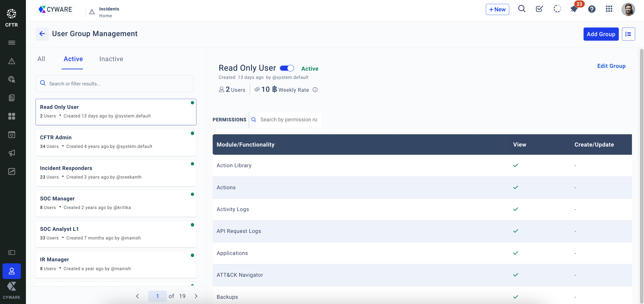
Task: Click the search magnifier icon
Action: pyautogui.click(x=521, y=9)
